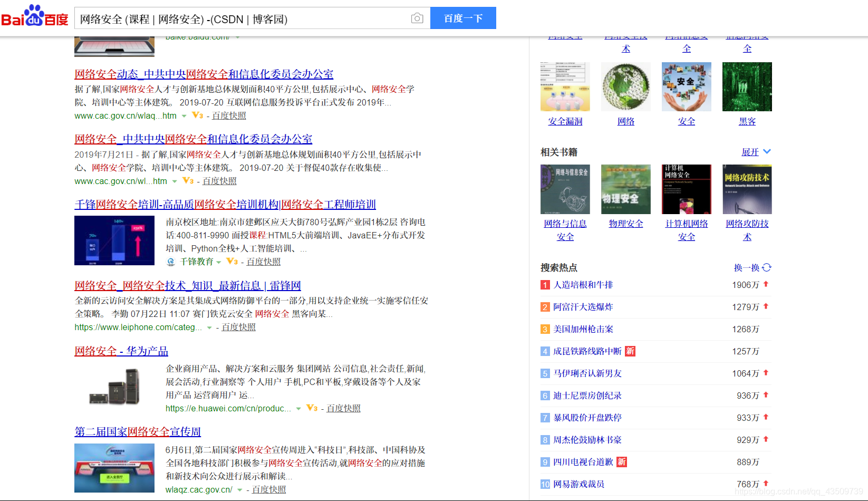Viewport: 868px width, 501px height.
Task: Open camera image search icon
Action: tap(417, 18)
